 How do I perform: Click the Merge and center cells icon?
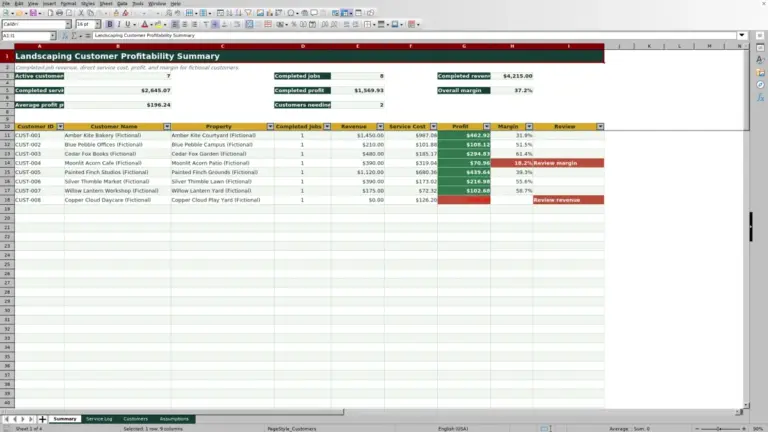click(x=249, y=24)
